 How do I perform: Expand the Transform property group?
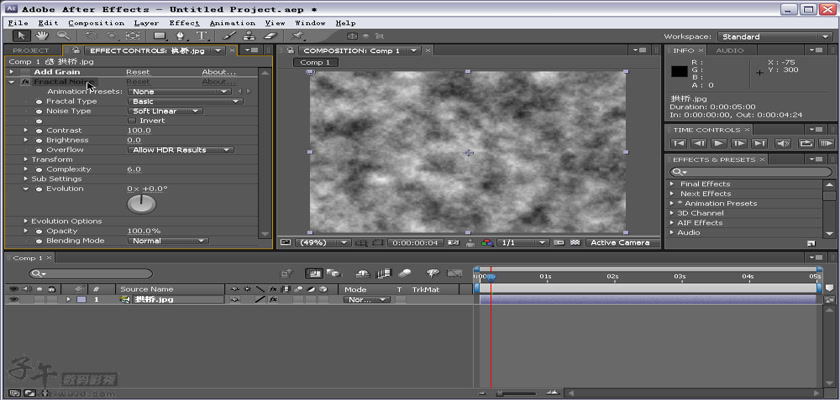[26, 160]
